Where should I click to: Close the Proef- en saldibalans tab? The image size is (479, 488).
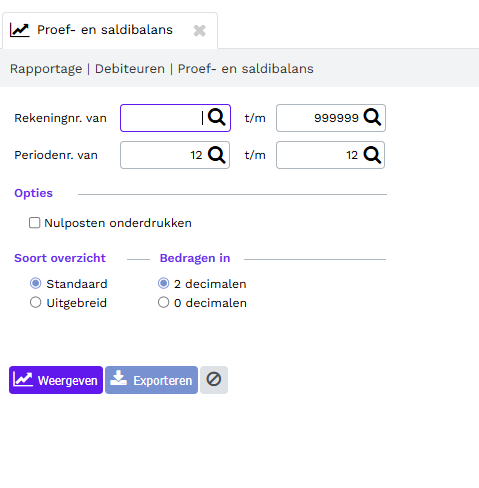pyautogui.click(x=200, y=31)
